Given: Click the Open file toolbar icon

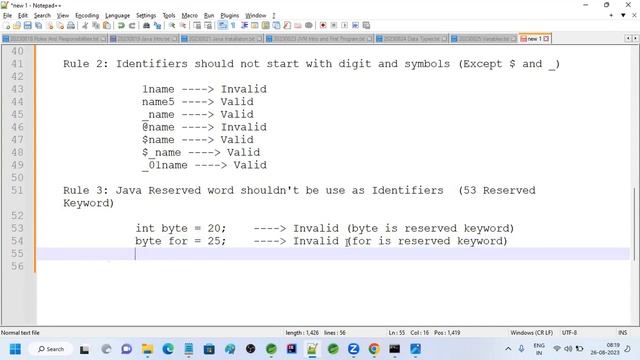Looking at the screenshot, I should click(x=17, y=25).
